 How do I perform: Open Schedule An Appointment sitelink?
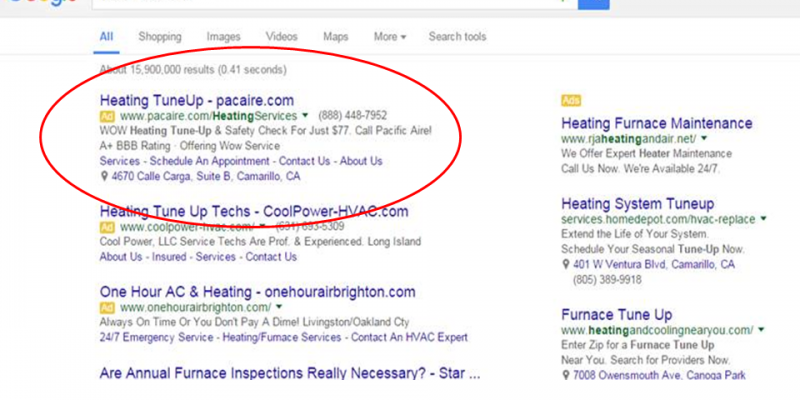pos(209,161)
